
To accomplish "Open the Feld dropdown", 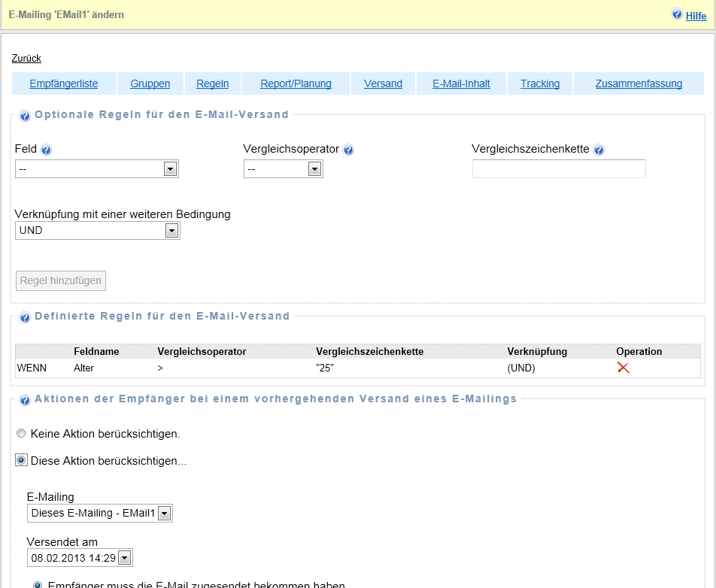I will [96, 169].
